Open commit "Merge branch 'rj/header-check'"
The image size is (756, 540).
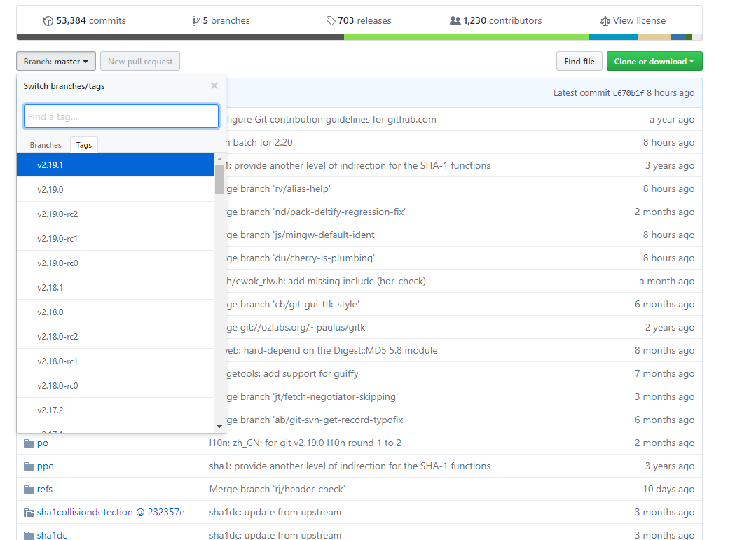click(x=277, y=490)
